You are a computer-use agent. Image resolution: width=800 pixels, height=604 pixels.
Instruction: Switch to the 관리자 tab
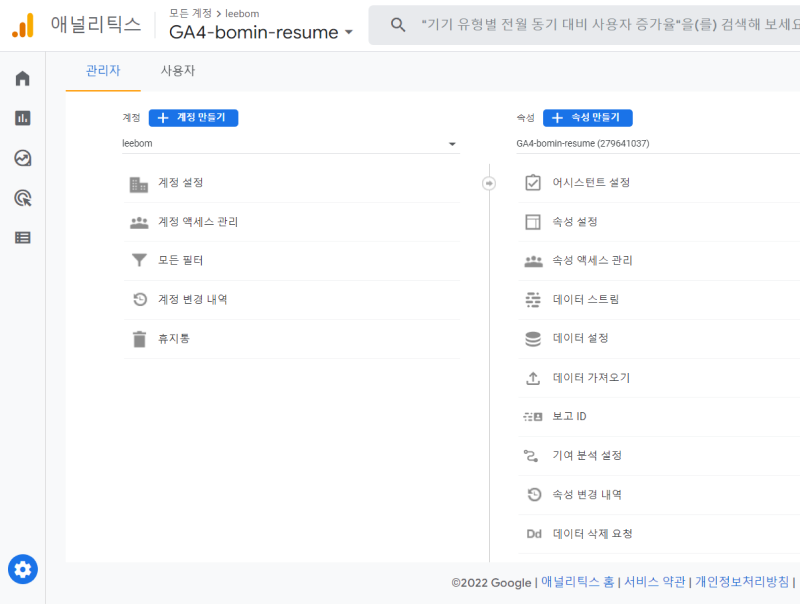103,71
